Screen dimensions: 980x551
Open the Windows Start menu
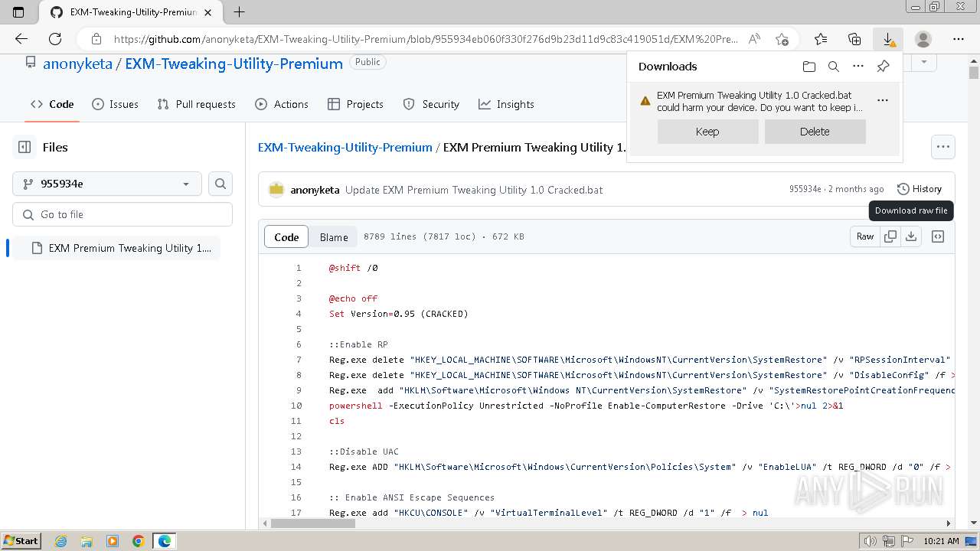(x=21, y=541)
